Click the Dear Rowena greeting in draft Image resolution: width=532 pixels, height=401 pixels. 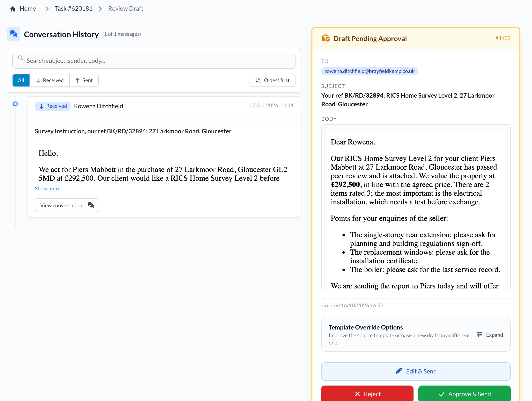click(353, 142)
